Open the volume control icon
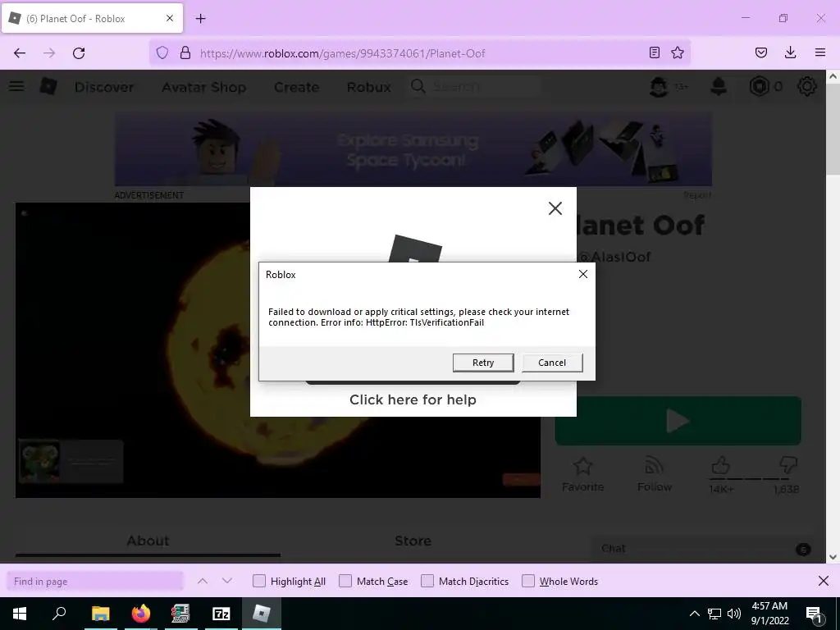 pos(734,614)
